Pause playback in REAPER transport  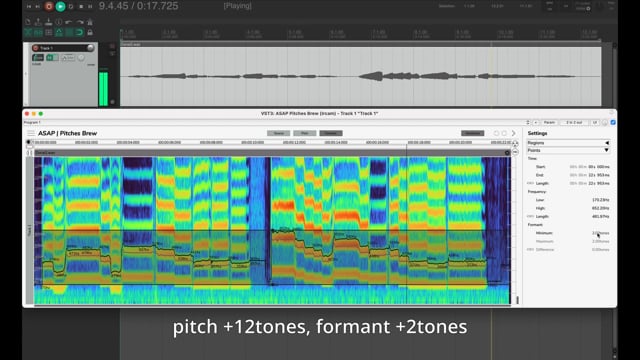[x=90, y=7]
